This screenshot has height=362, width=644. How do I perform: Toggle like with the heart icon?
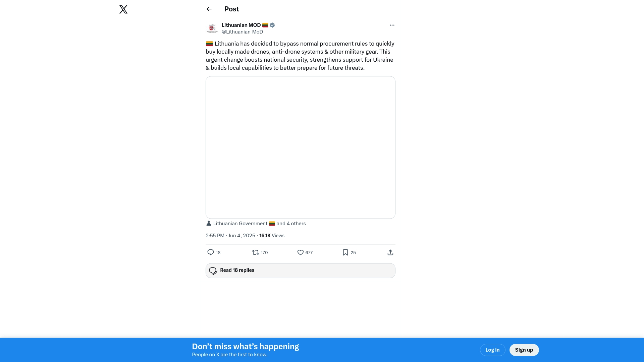pyautogui.click(x=301, y=252)
